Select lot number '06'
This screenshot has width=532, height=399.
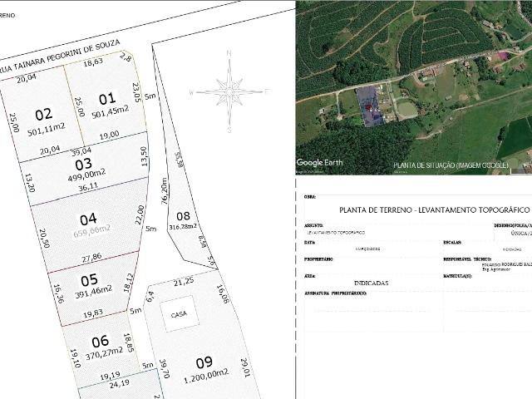[x=101, y=342]
